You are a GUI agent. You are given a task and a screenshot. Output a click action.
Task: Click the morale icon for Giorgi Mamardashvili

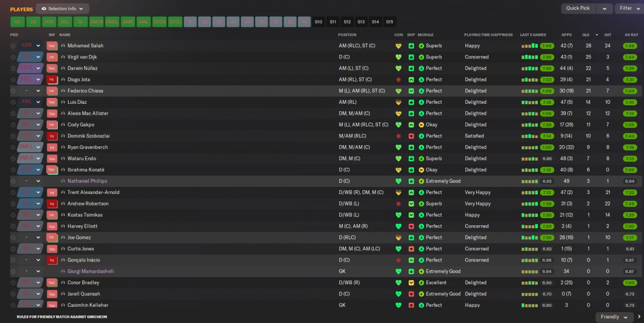click(x=421, y=271)
